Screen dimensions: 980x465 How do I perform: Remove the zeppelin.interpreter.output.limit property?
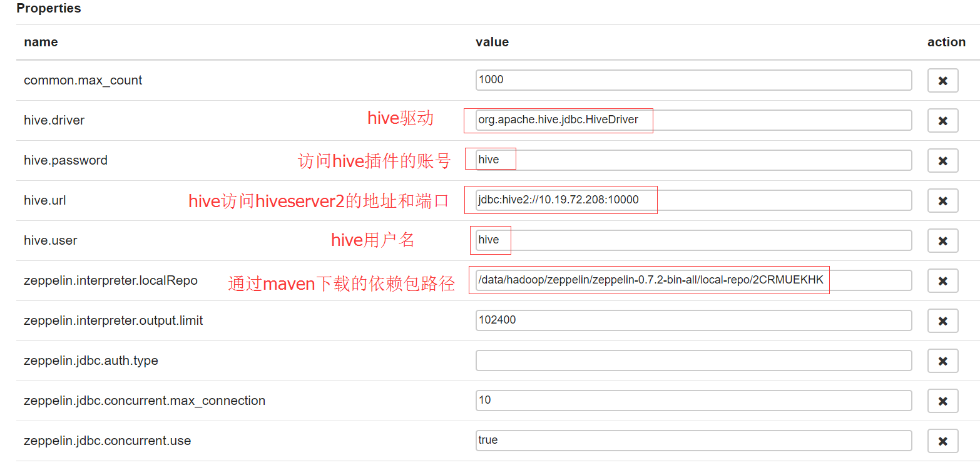[942, 320]
